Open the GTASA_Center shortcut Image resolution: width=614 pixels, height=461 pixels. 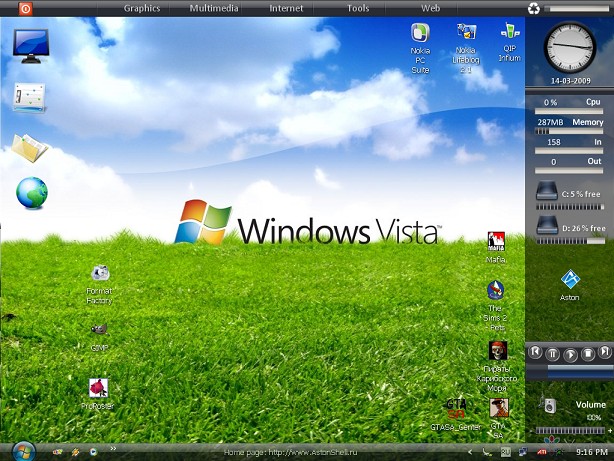pyautogui.click(x=456, y=415)
